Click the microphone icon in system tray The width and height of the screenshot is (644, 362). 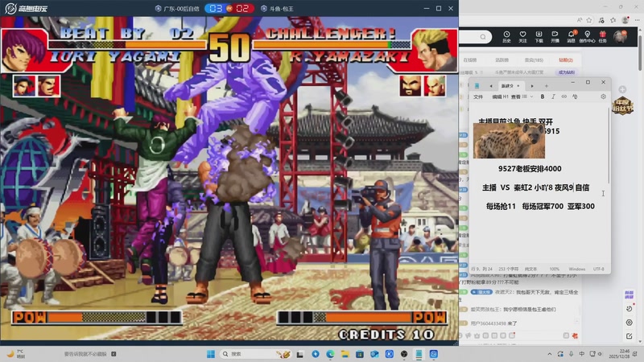tap(572, 354)
